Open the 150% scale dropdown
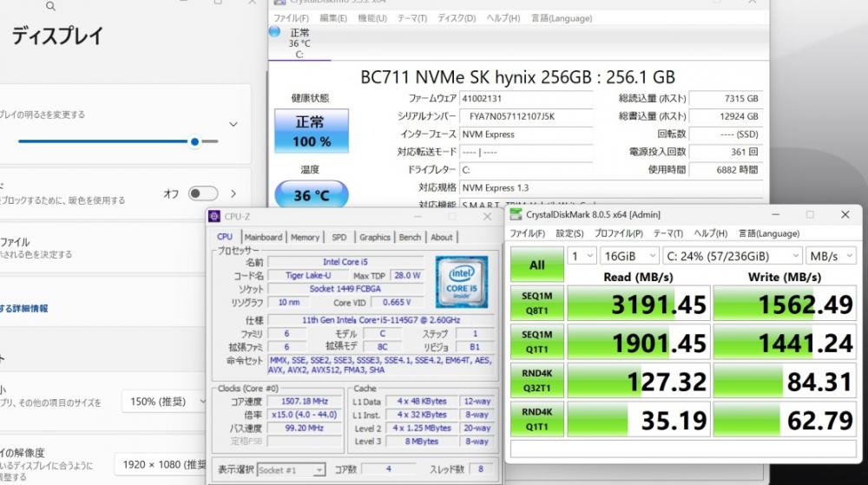The height and width of the screenshot is (485, 868). tap(163, 402)
